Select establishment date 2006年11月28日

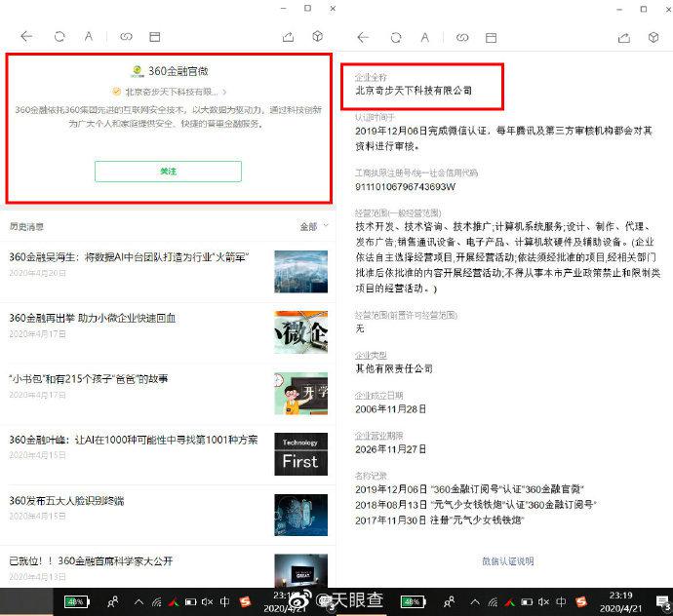pos(390,409)
